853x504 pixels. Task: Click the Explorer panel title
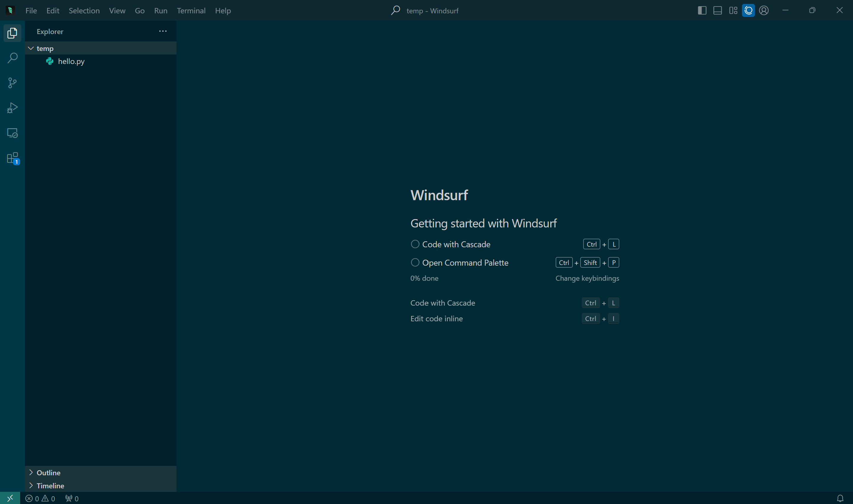pos(50,31)
